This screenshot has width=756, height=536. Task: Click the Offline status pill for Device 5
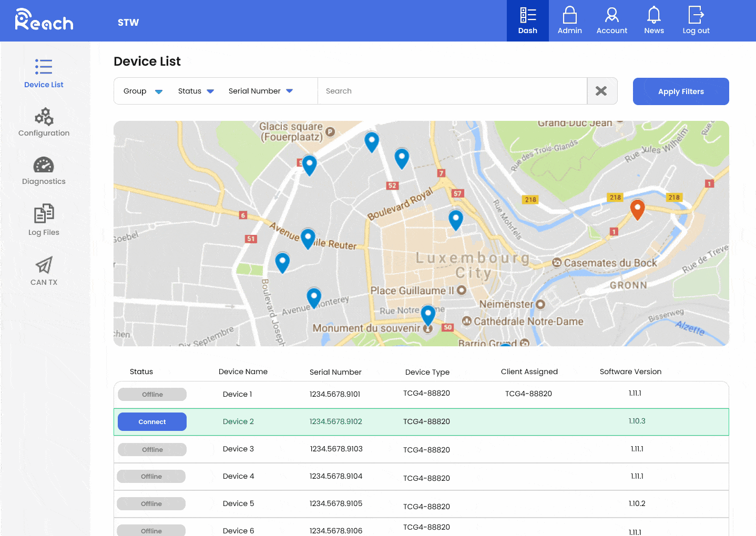pos(151,503)
